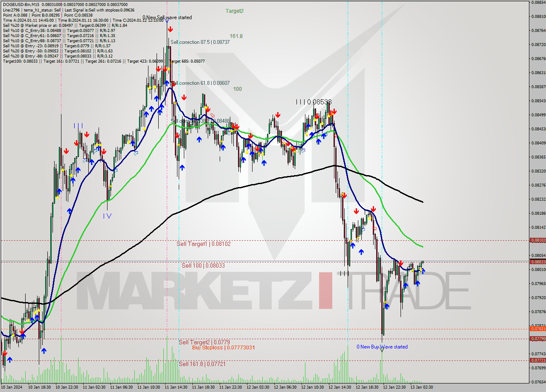Click the 'Line:2796 | tema_h1_status' info line
Image resolution: width=546 pixels, height=392 pixels.
[68, 9]
